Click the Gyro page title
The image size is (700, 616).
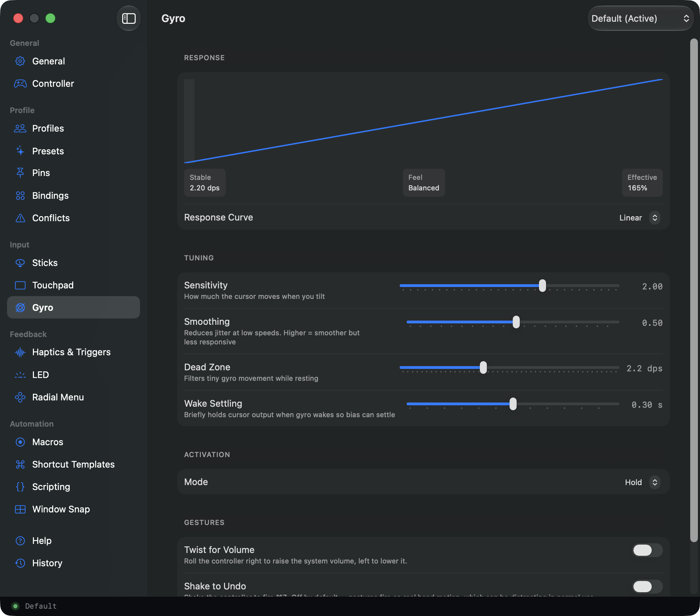click(x=173, y=18)
